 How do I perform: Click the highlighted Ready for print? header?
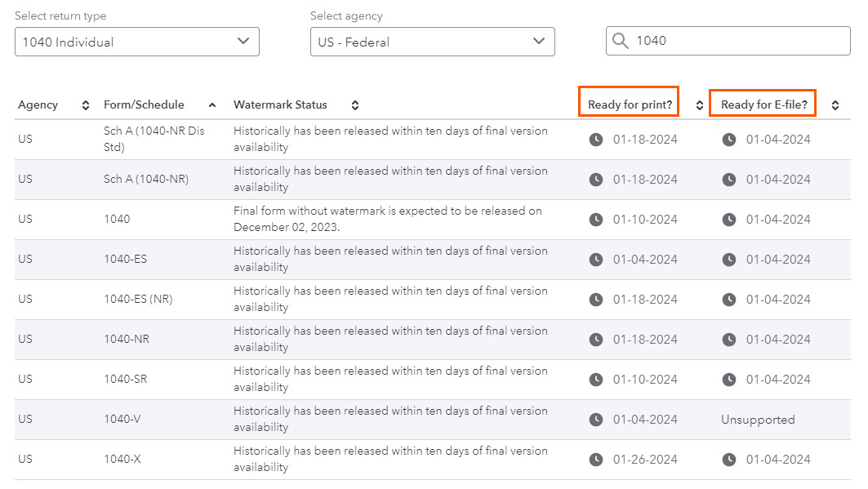(628, 102)
